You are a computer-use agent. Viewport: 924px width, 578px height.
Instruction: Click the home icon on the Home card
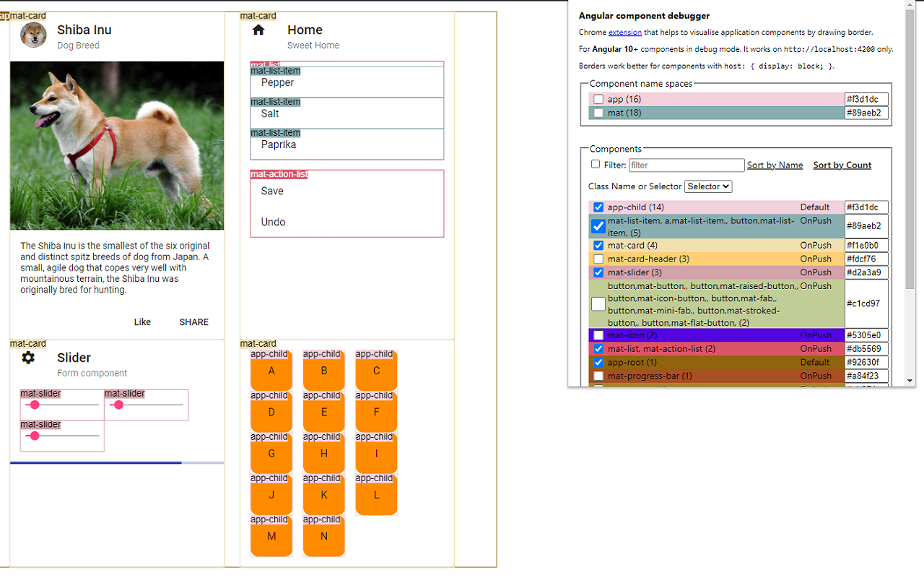(x=258, y=30)
